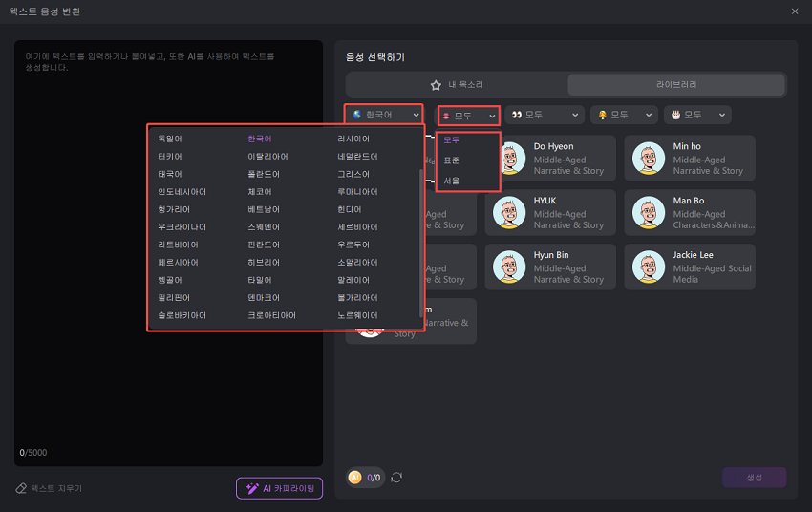
Task: Click the 텍스트 지우기 clear text button
Action: 49,488
